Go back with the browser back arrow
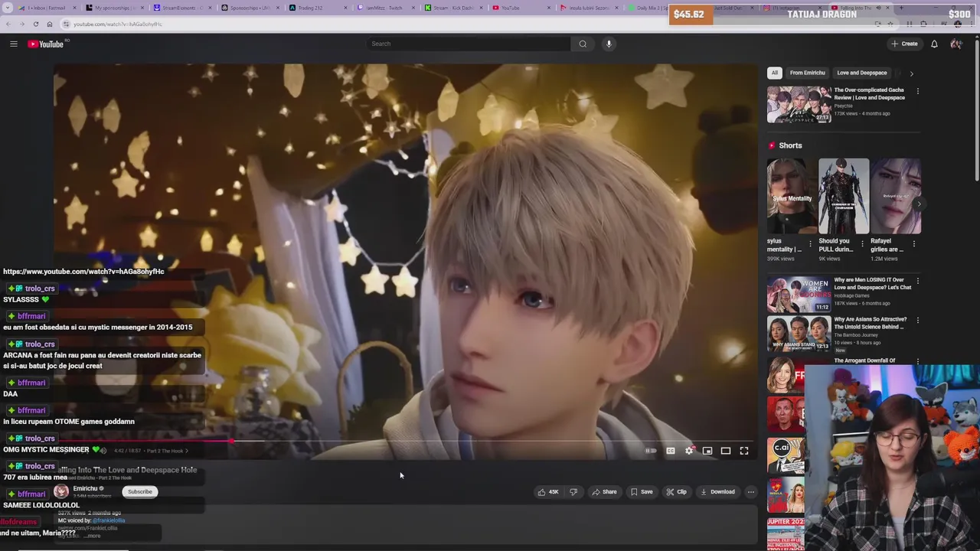Viewport: 980px width, 551px height. tap(9, 24)
